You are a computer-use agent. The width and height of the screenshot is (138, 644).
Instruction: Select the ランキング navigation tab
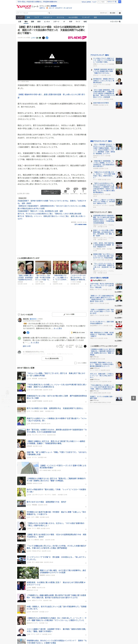coord(86,17)
